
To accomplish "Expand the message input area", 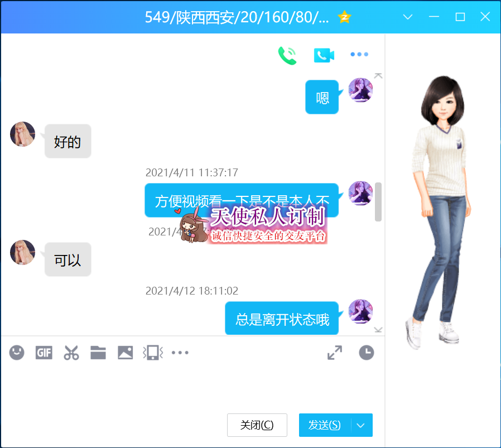I will click(335, 353).
